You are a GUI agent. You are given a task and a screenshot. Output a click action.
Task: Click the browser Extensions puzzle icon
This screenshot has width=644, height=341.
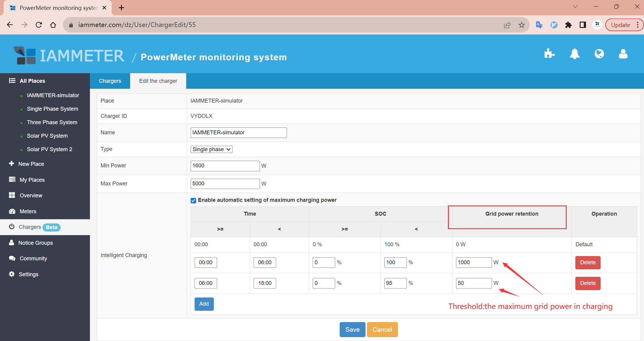[x=568, y=25]
